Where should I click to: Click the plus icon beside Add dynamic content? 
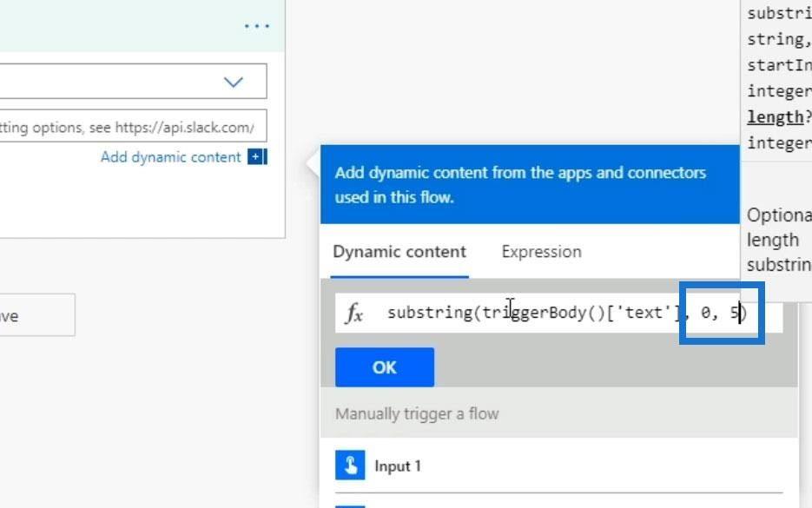(x=257, y=156)
